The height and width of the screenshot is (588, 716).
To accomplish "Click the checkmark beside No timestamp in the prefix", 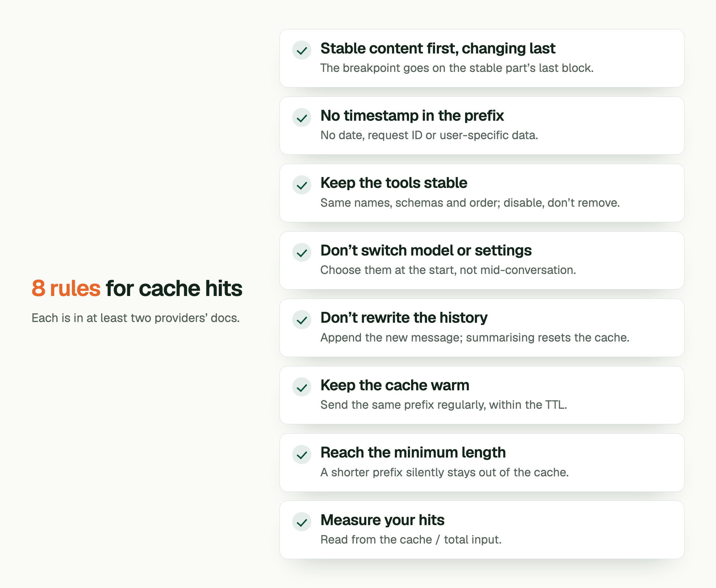I will coord(302,117).
